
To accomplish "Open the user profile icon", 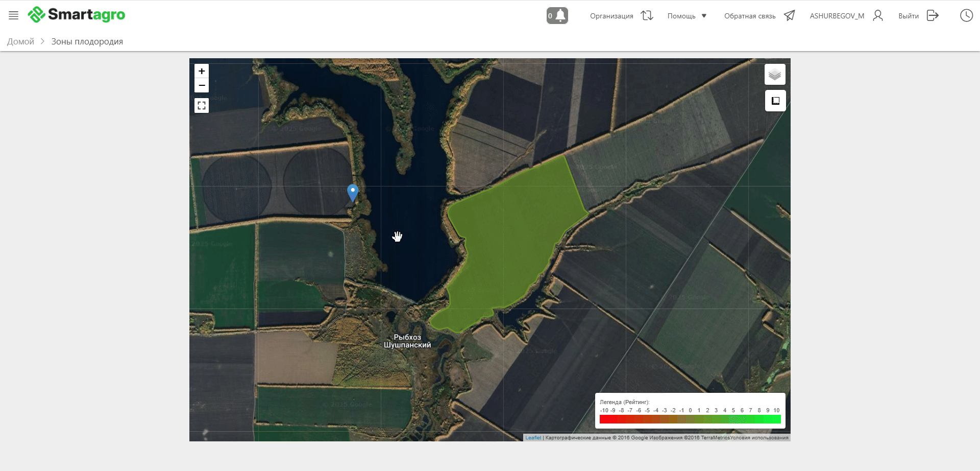I will click(878, 15).
